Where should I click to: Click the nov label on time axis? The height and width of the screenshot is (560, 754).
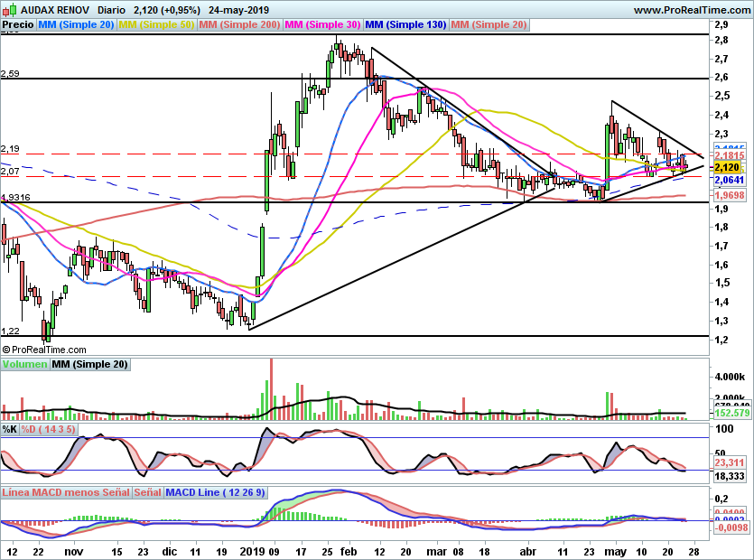tap(73, 551)
